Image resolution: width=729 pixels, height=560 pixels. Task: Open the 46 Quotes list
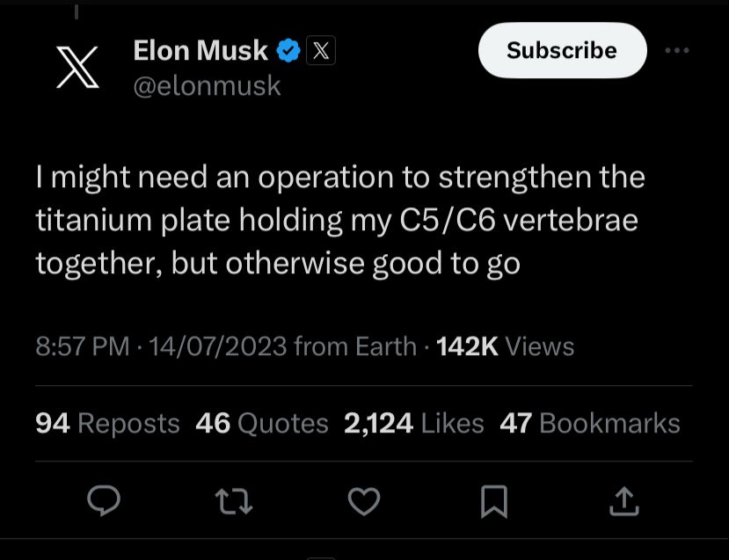click(x=261, y=424)
